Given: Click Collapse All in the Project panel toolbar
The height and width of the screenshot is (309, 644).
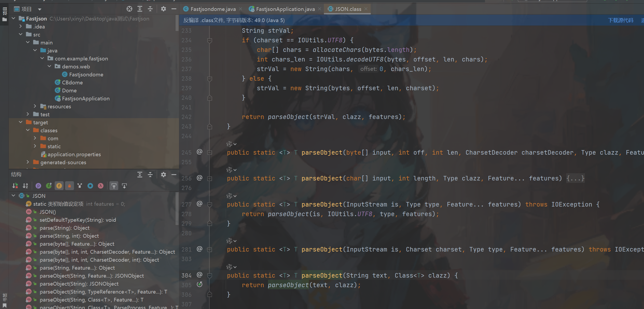Looking at the screenshot, I should pyautogui.click(x=150, y=9).
